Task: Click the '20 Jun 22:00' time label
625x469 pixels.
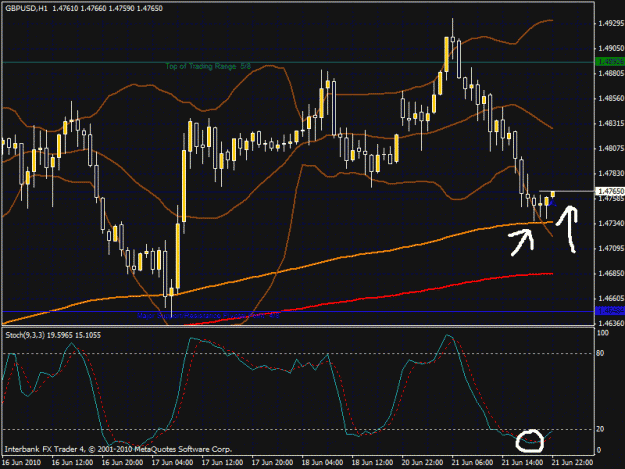Action: pos(422,463)
